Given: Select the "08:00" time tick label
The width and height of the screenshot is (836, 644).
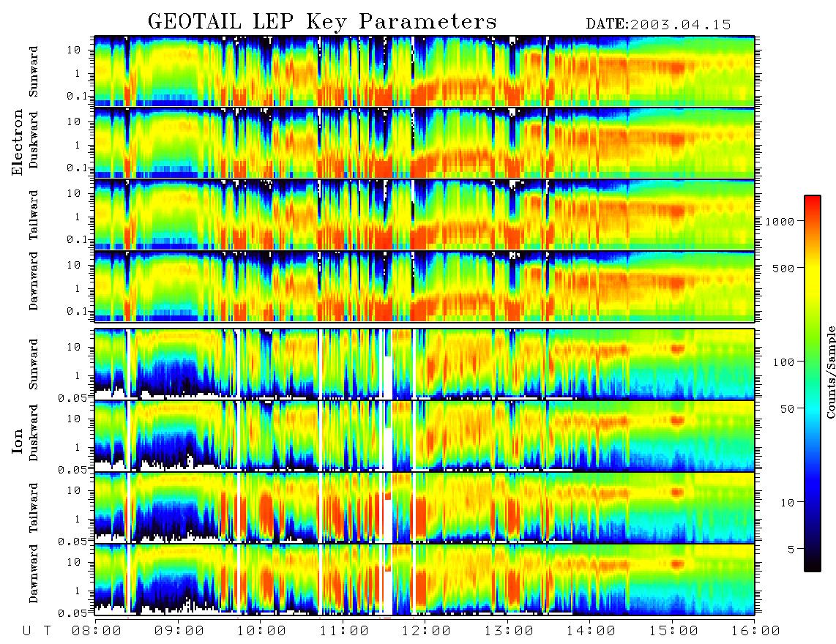Looking at the screenshot, I should click(97, 631).
